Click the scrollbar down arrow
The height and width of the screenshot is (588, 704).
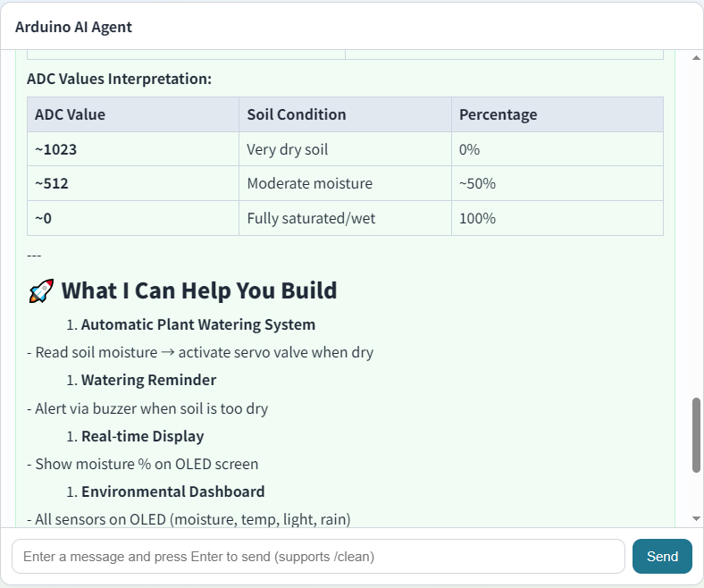pyautogui.click(x=696, y=518)
